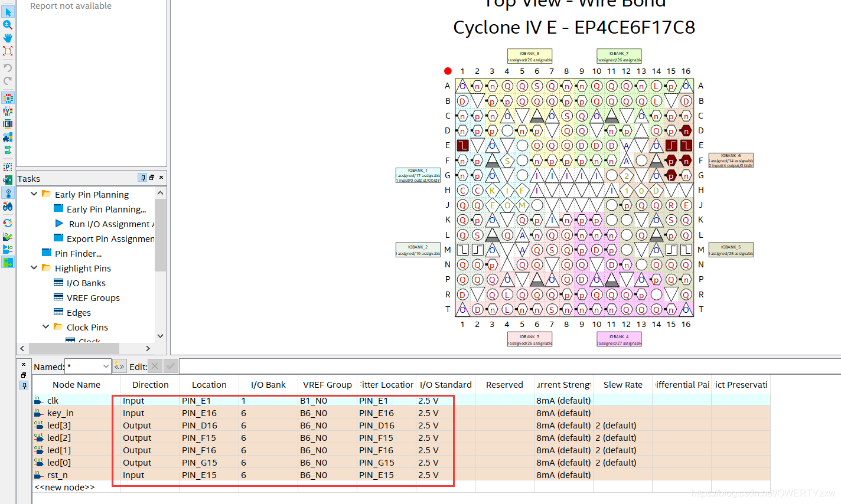
Task: Click the Edit cancel X button
Action: (155, 366)
